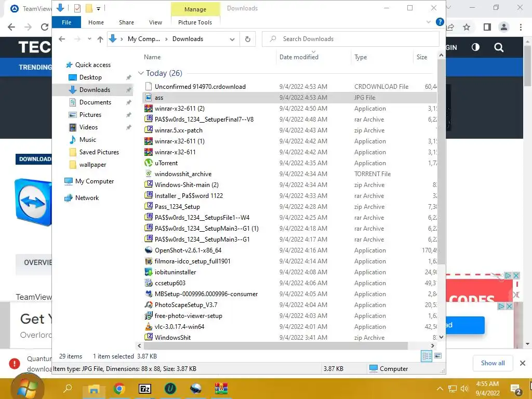Toggle dark mode contrast icon on webpage
532x399 pixels.
coord(475,47)
